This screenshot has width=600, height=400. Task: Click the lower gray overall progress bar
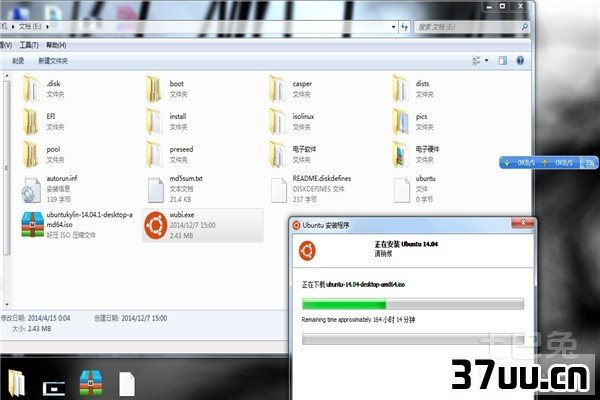click(x=412, y=339)
